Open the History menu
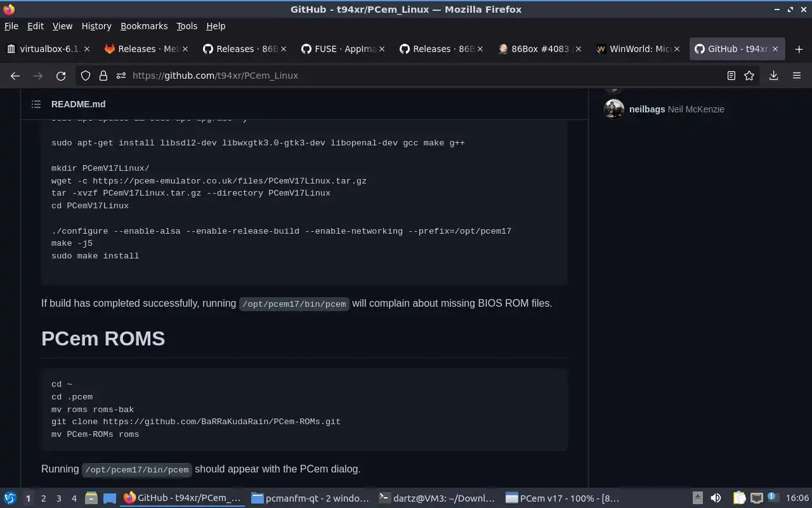812x508 pixels. 96,26
